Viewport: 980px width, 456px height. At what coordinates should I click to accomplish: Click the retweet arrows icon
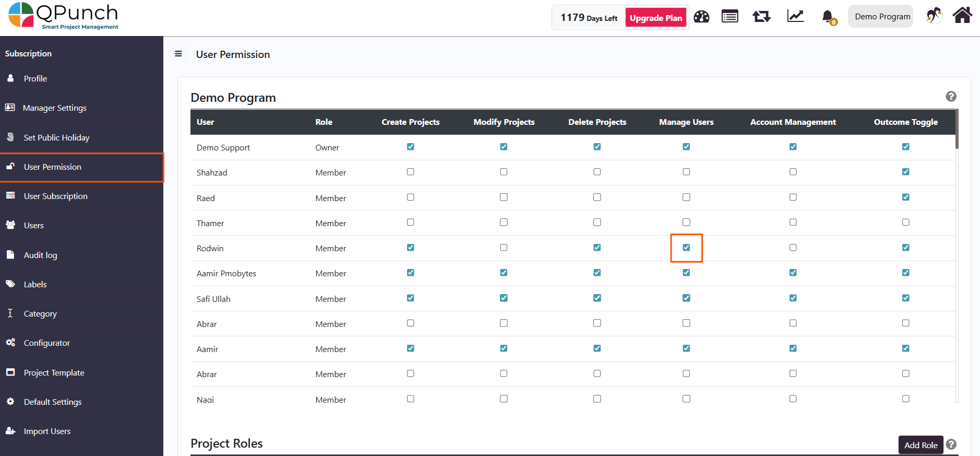click(x=761, y=17)
